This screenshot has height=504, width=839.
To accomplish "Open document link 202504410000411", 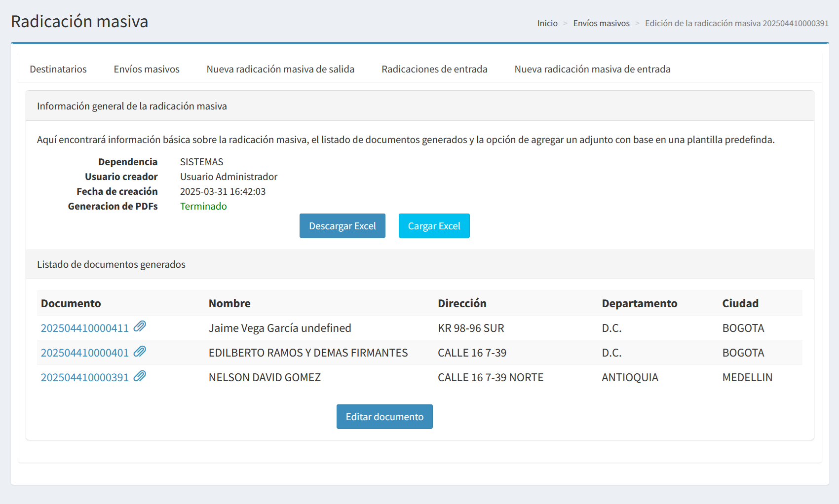I will (x=85, y=328).
